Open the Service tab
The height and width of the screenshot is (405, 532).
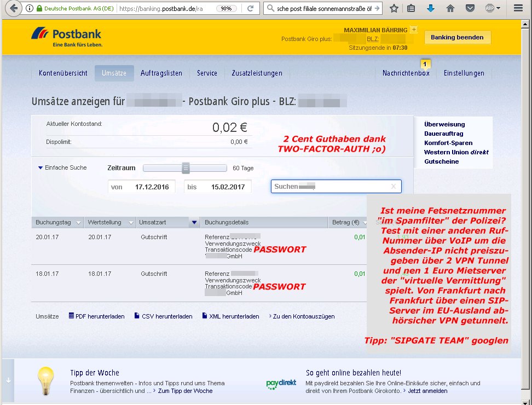click(x=207, y=73)
